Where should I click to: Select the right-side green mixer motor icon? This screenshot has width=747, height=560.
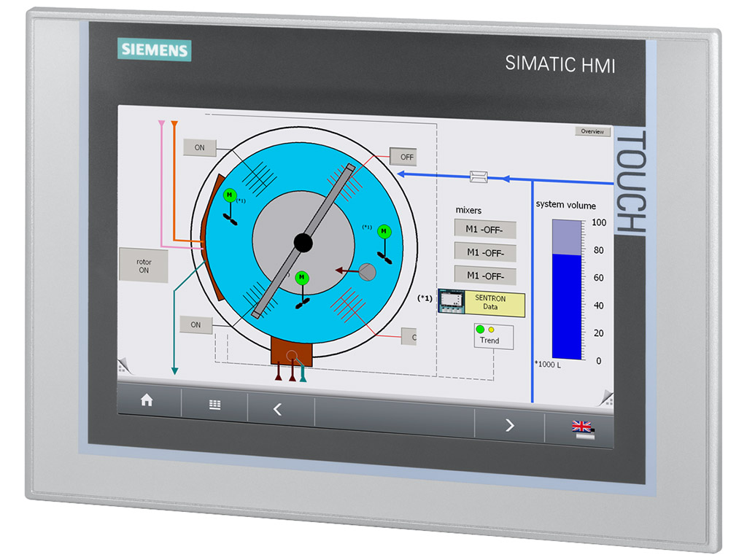click(384, 231)
